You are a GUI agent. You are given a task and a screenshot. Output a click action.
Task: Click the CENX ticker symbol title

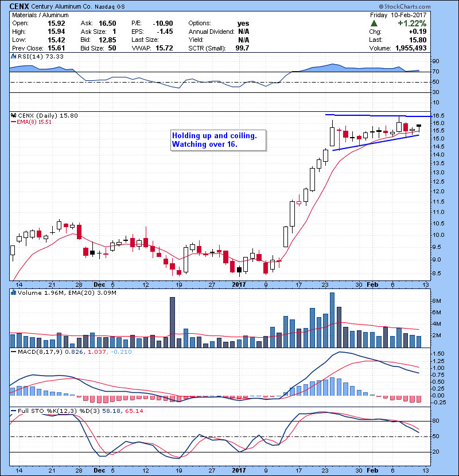point(20,6)
